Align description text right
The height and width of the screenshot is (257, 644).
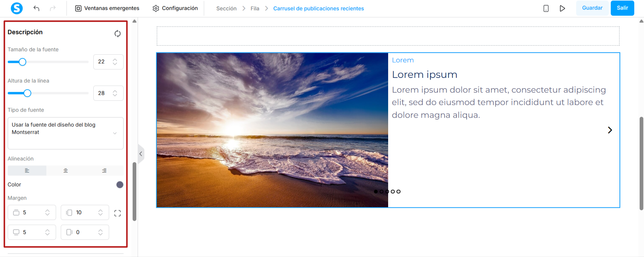pyautogui.click(x=104, y=171)
